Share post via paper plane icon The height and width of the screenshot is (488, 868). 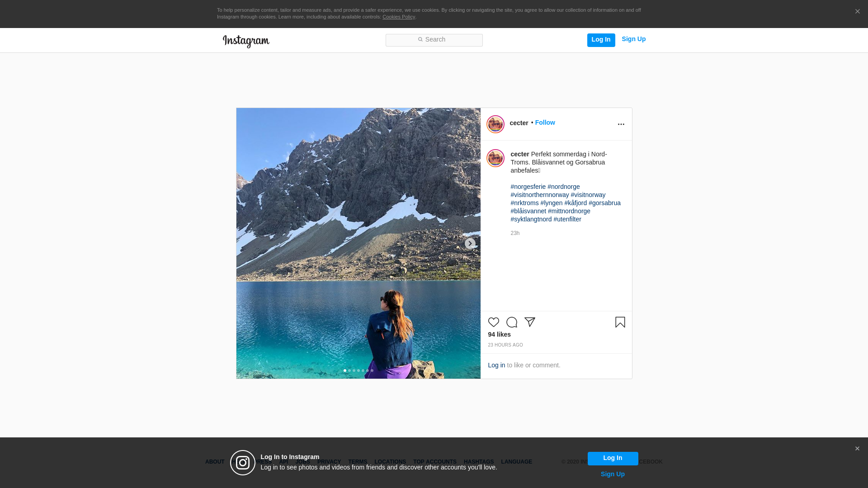pyautogui.click(x=529, y=322)
